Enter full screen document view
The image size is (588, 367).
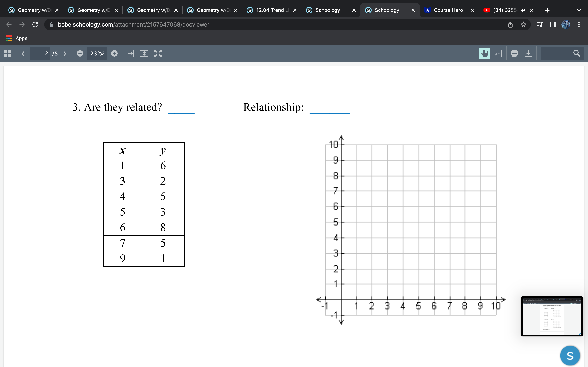click(x=158, y=53)
